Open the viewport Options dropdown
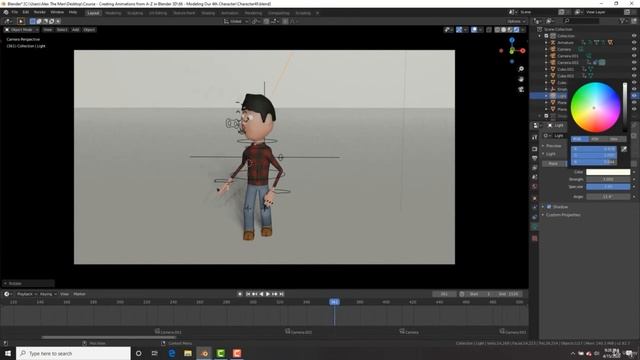The image size is (640, 360). [x=516, y=21]
